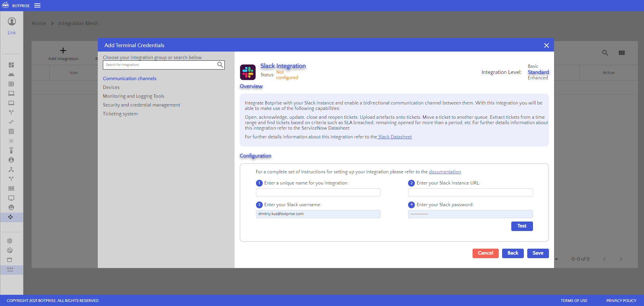Viewport: 644px width, 306px height.
Task: Select Security and credential management group
Action: 141,105
